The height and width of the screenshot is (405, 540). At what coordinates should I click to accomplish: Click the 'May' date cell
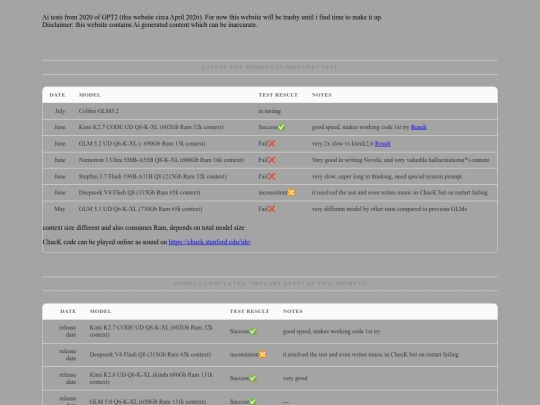click(60, 209)
